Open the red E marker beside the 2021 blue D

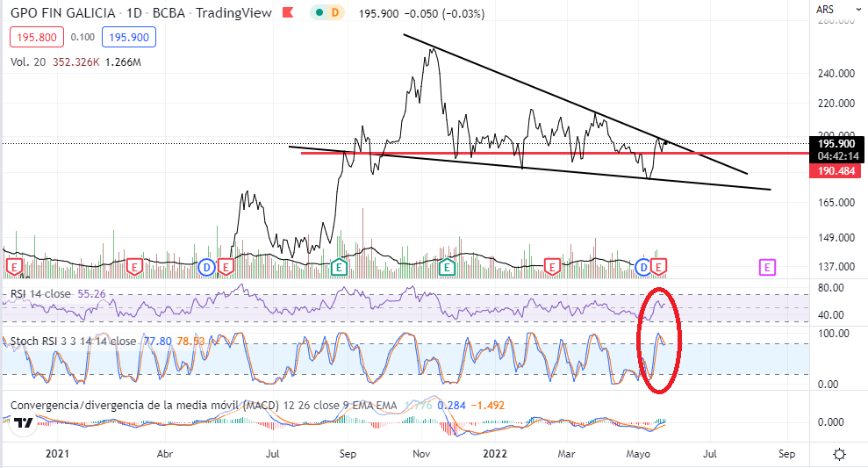(226, 268)
